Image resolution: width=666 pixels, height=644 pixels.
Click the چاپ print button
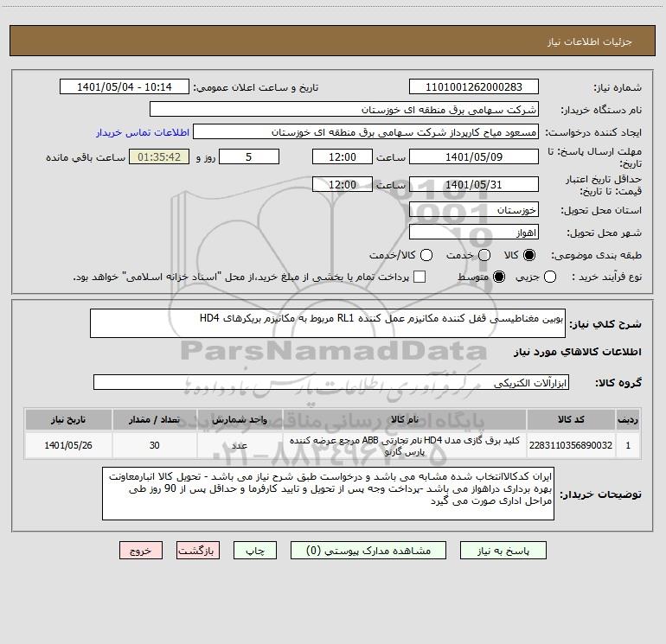coord(255,551)
